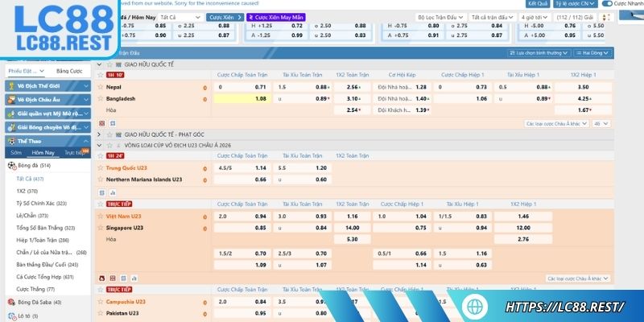Open the 4 giờ tới time dropdown

535,17
